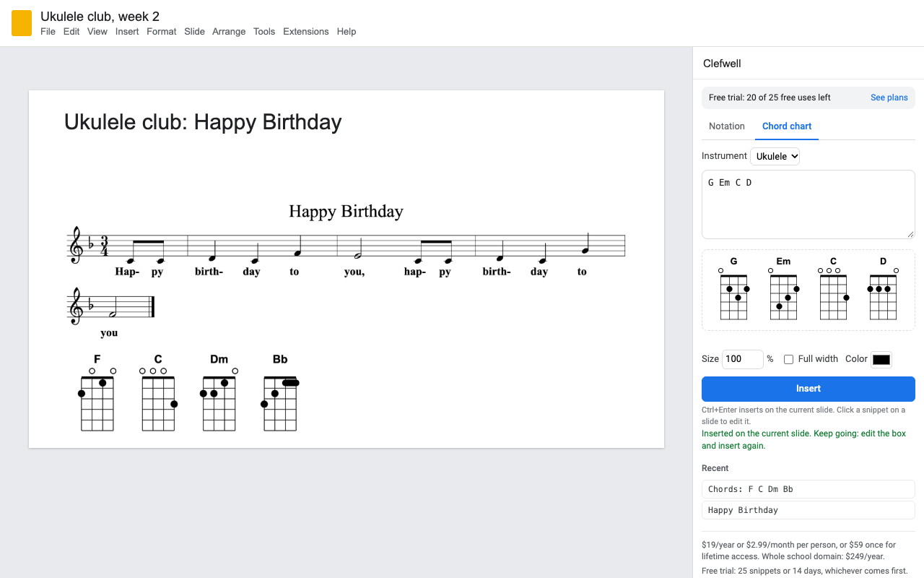Open the Extensions menu
This screenshot has height=578, width=924.
306,32
